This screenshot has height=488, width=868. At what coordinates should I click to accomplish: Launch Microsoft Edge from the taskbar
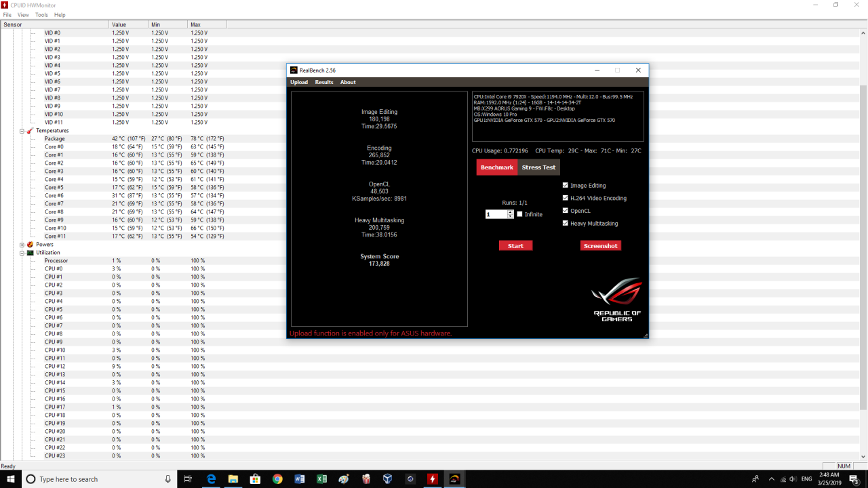[211, 479]
